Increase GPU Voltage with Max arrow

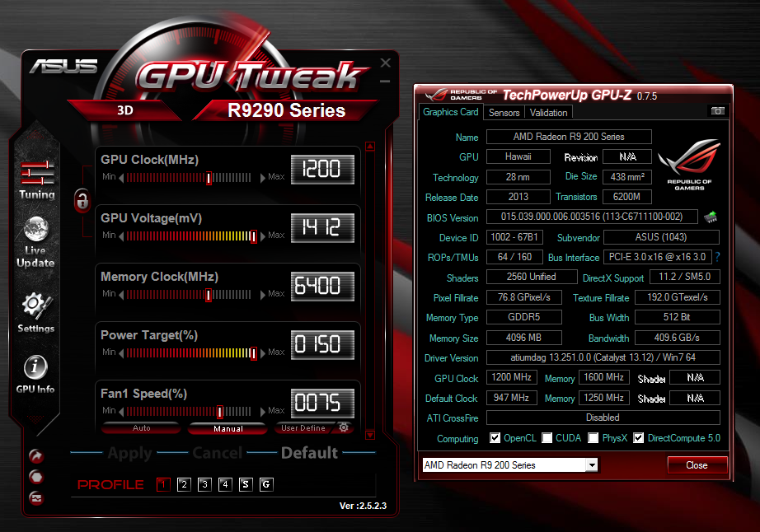[x=263, y=236]
